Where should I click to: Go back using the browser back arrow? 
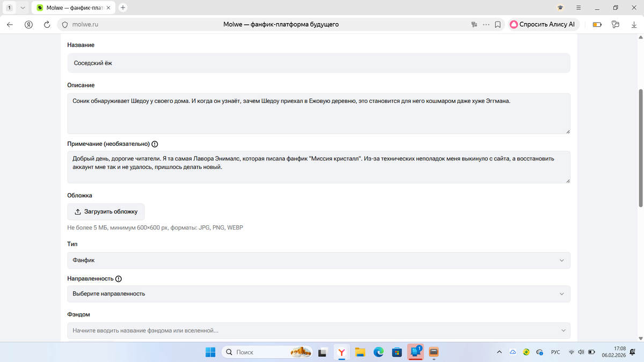tap(10, 24)
